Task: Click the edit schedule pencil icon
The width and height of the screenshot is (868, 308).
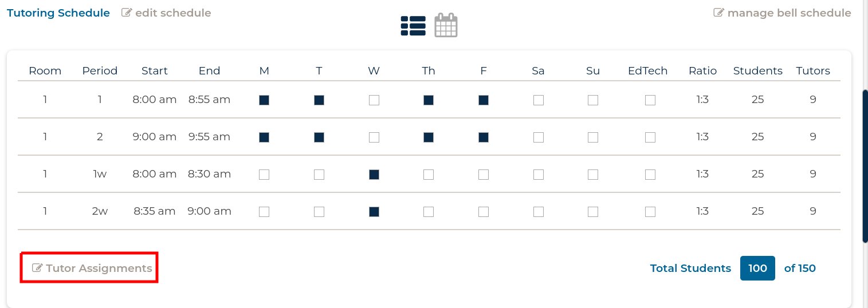Action: tap(127, 13)
